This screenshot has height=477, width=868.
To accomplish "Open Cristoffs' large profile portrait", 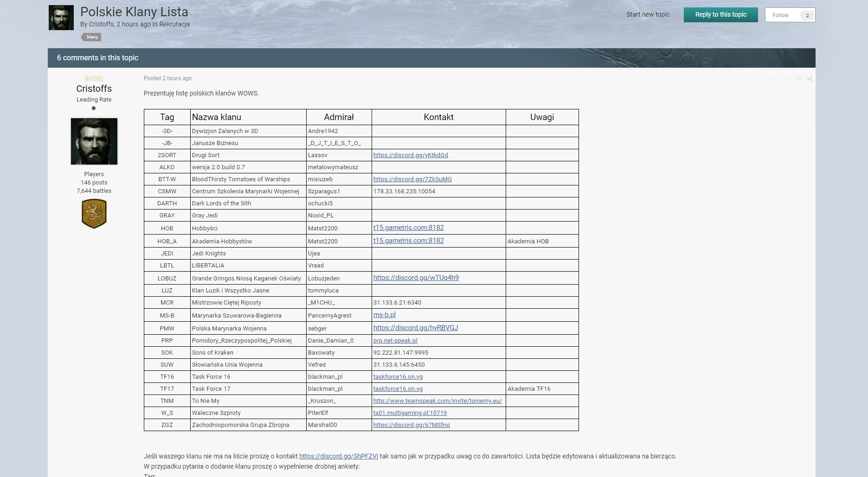I will (x=94, y=141).
